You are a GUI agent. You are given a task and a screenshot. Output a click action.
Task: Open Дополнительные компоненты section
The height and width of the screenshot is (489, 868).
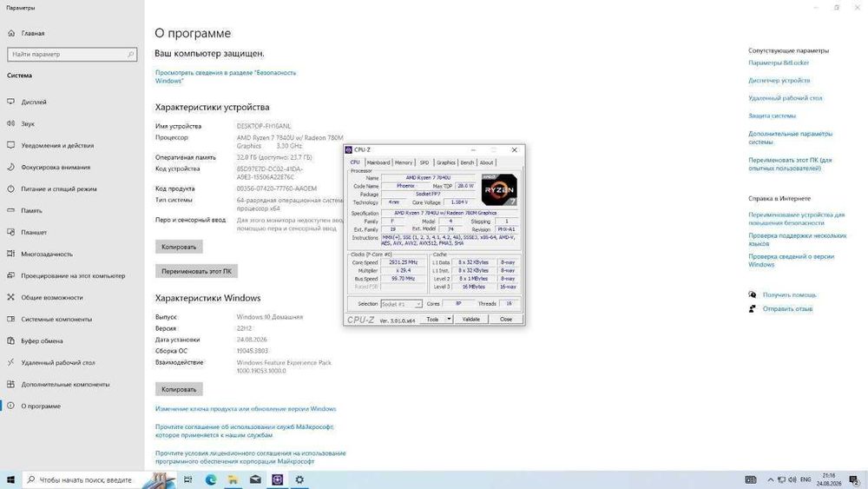59,384
